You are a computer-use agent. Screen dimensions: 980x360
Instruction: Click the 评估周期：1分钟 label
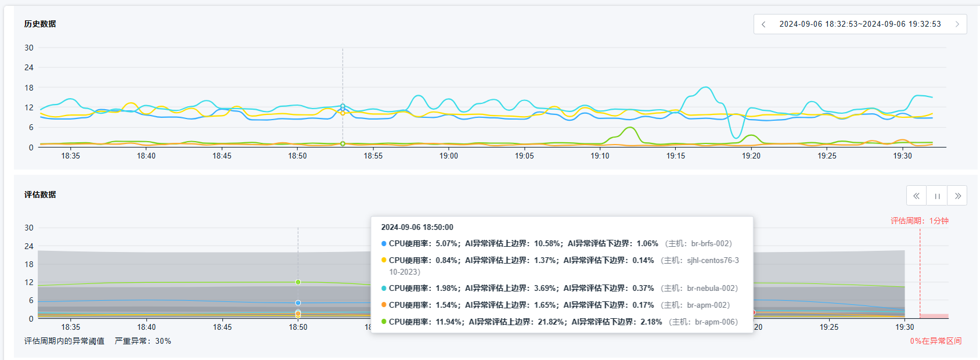click(x=920, y=221)
